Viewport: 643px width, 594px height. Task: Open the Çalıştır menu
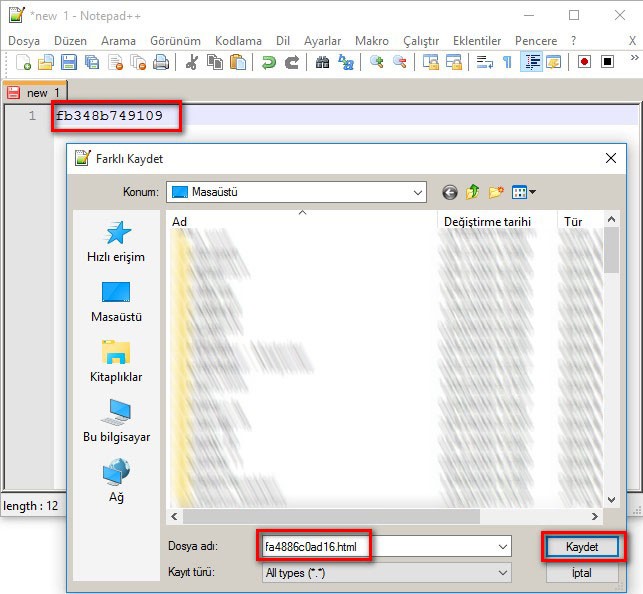point(421,41)
